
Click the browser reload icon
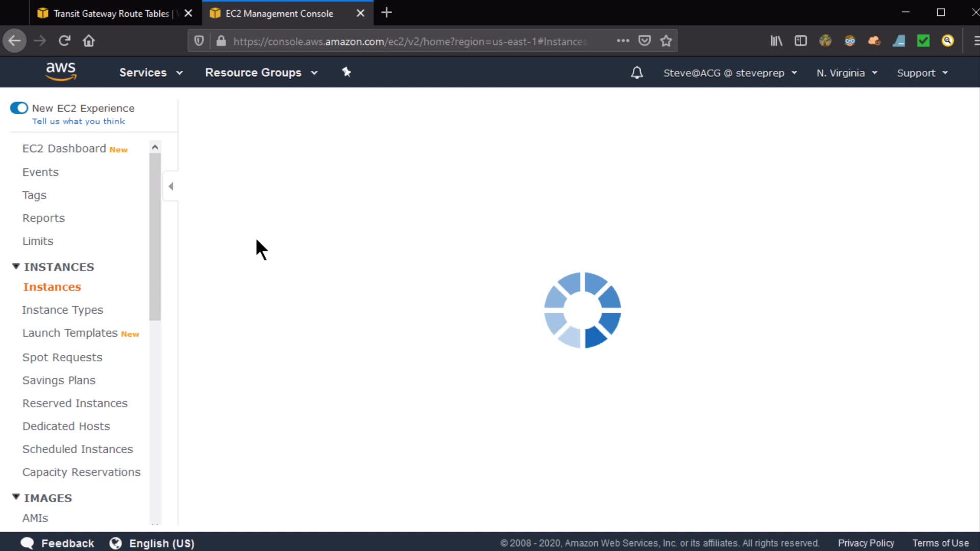64,41
